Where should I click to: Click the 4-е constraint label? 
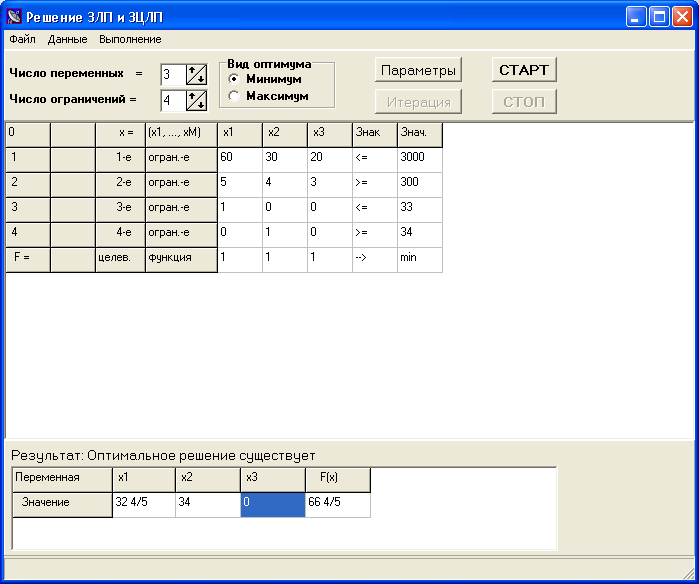coord(120,234)
